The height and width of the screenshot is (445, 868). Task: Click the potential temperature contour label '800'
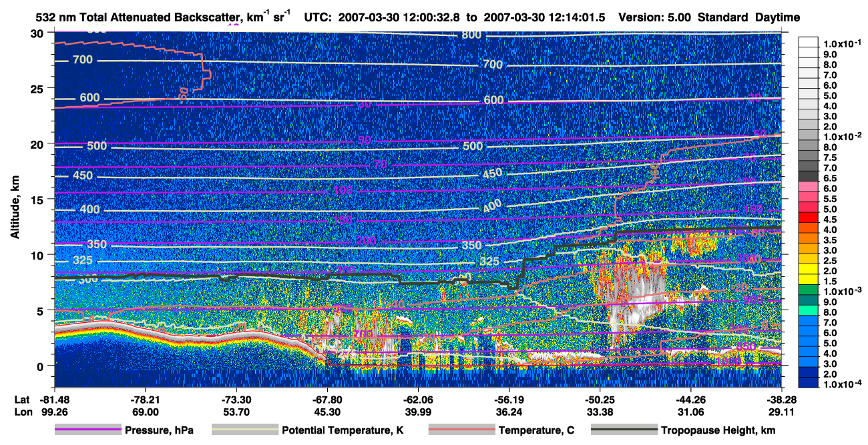(471, 34)
